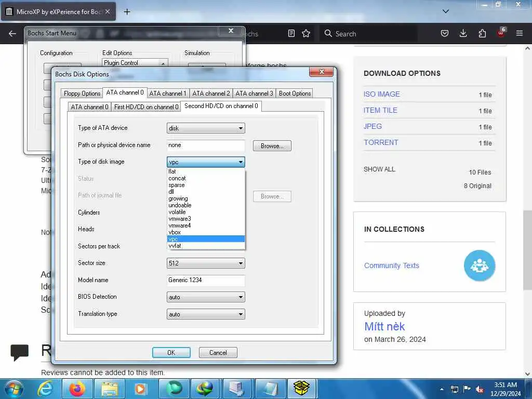Click the reviews speech bubble icon
This screenshot has width=532, height=399.
[x=20, y=352]
